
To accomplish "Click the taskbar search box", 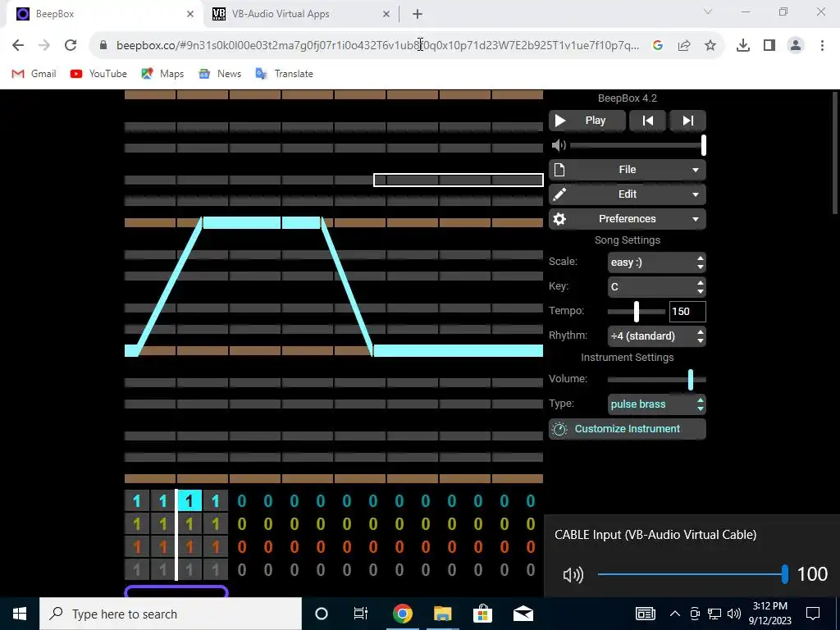I will (171, 614).
